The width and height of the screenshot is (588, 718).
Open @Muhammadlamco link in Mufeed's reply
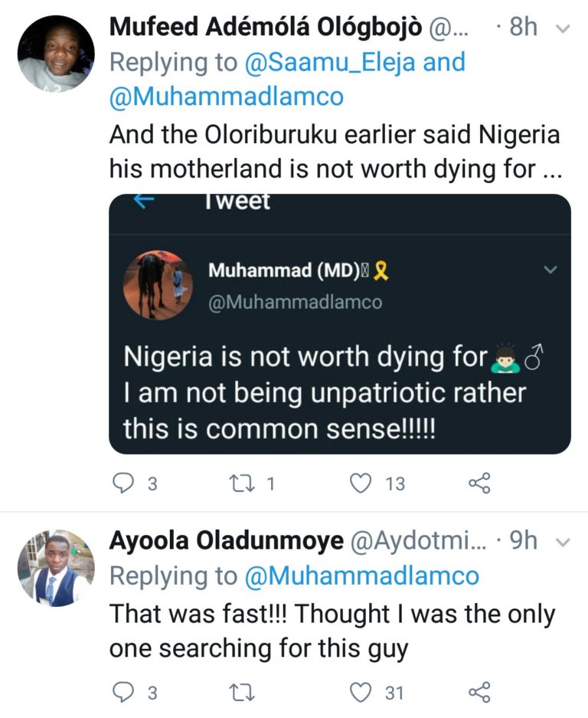point(227,97)
